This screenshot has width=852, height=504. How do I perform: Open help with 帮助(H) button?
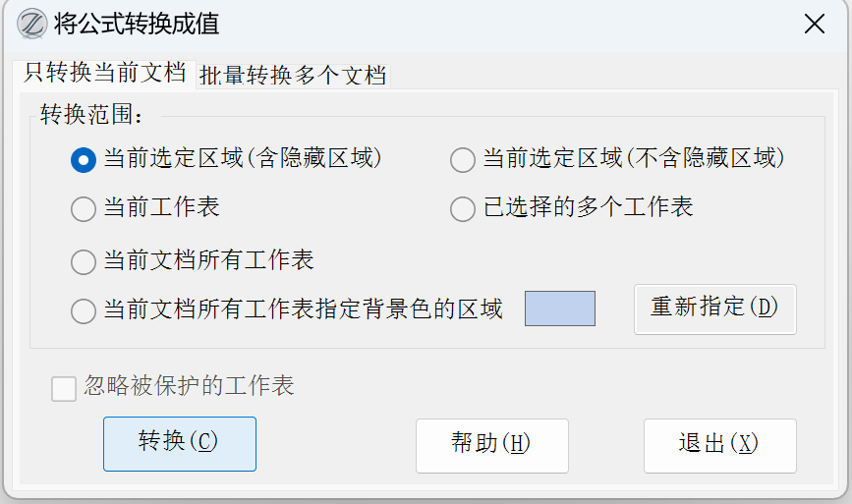pos(491,444)
